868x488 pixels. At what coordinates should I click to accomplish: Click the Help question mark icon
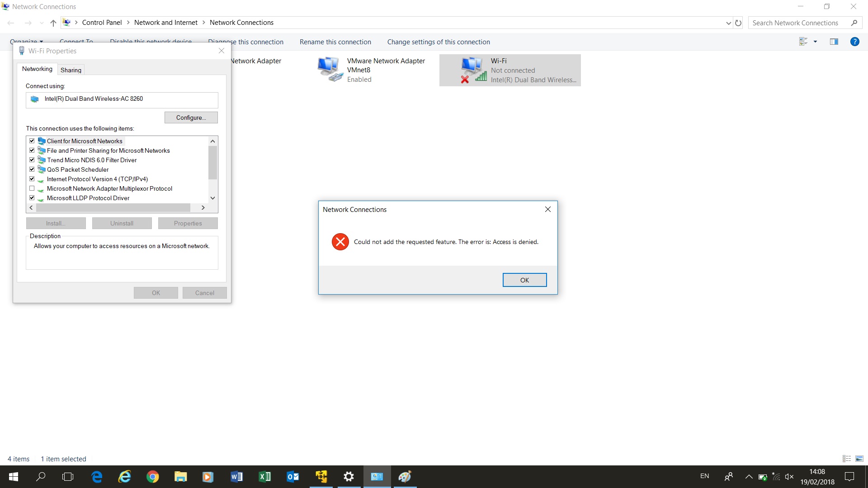tap(855, 42)
